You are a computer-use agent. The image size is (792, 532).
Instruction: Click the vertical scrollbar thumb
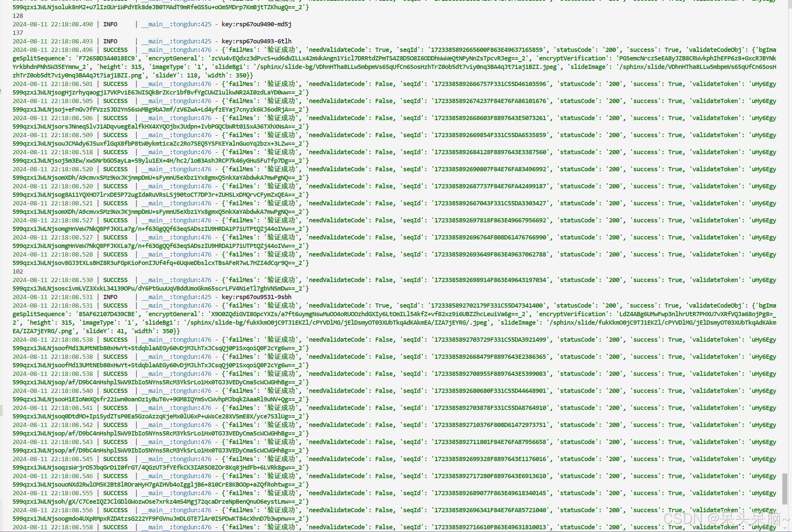point(785,488)
